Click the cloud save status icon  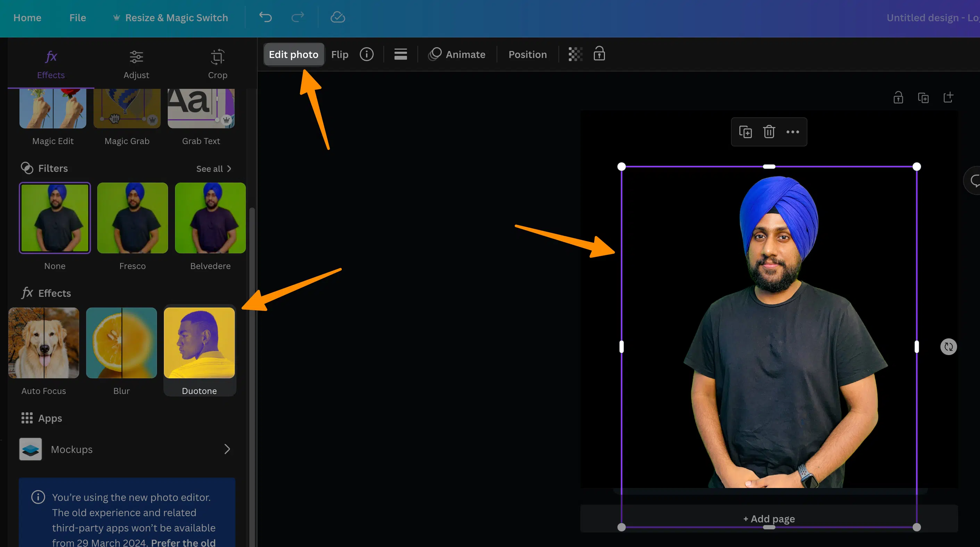tap(338, 17)
